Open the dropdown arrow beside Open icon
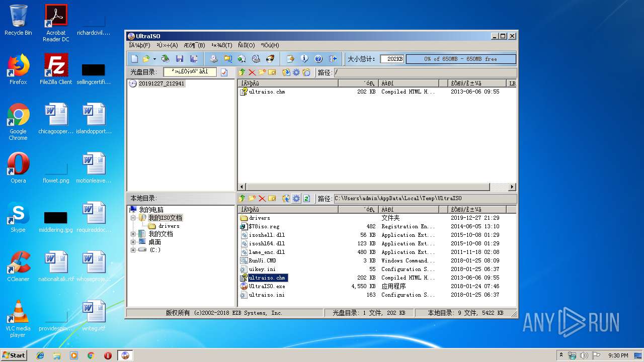644x362 pixels. tap(154, 59)
